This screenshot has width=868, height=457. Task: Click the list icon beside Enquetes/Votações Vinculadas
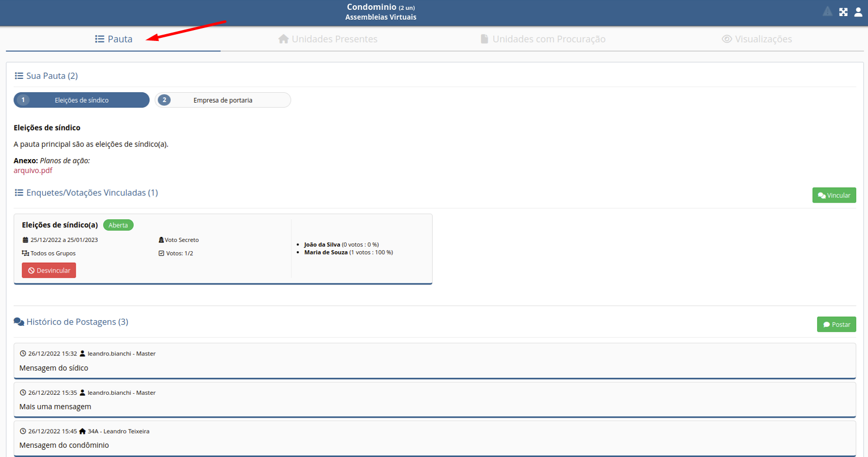(x=19, y=193)
